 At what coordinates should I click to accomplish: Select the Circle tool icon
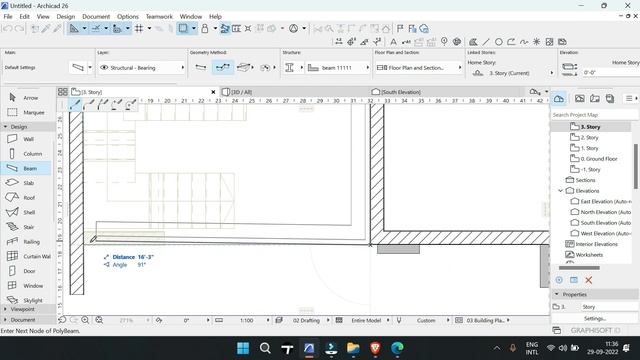[x=498, y=42]
